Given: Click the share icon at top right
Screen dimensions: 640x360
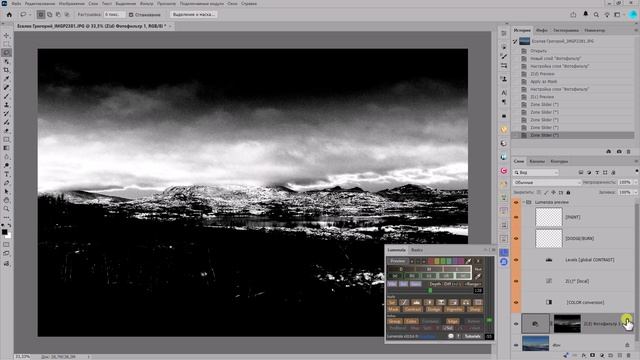Looking at the screenshot, I should point(573,14).
